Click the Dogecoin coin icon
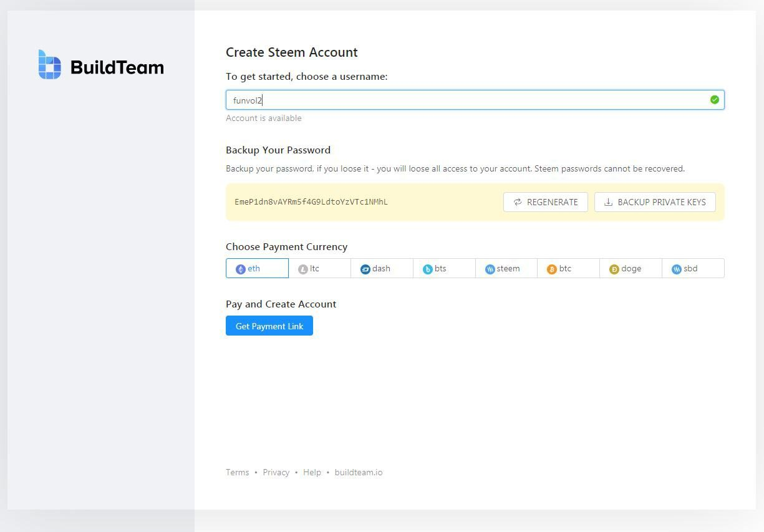Viewport: 764px width, 532px height. tap(614, 269)
